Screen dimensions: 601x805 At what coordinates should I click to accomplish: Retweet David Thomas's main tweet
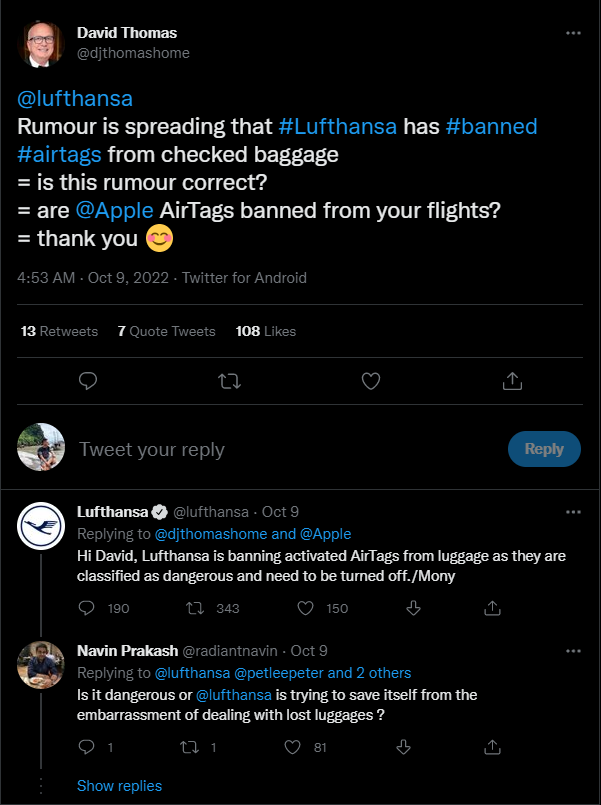coord(229,380)
